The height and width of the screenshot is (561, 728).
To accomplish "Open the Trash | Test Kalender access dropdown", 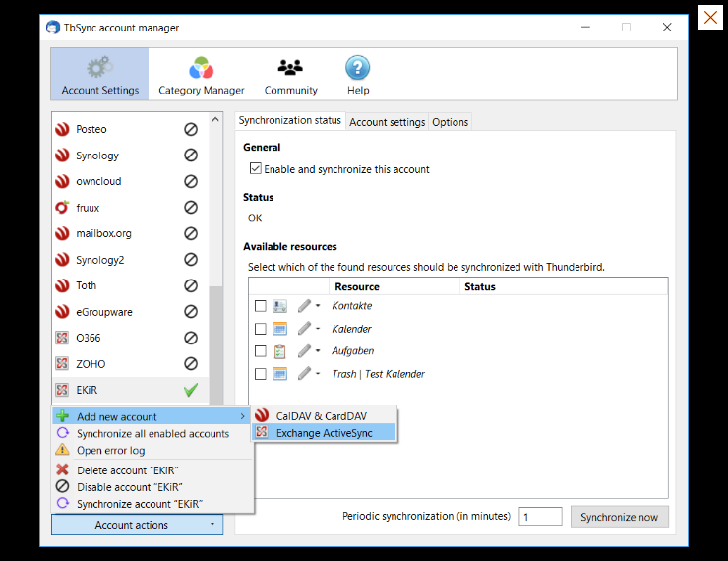I will click(309, 374).
